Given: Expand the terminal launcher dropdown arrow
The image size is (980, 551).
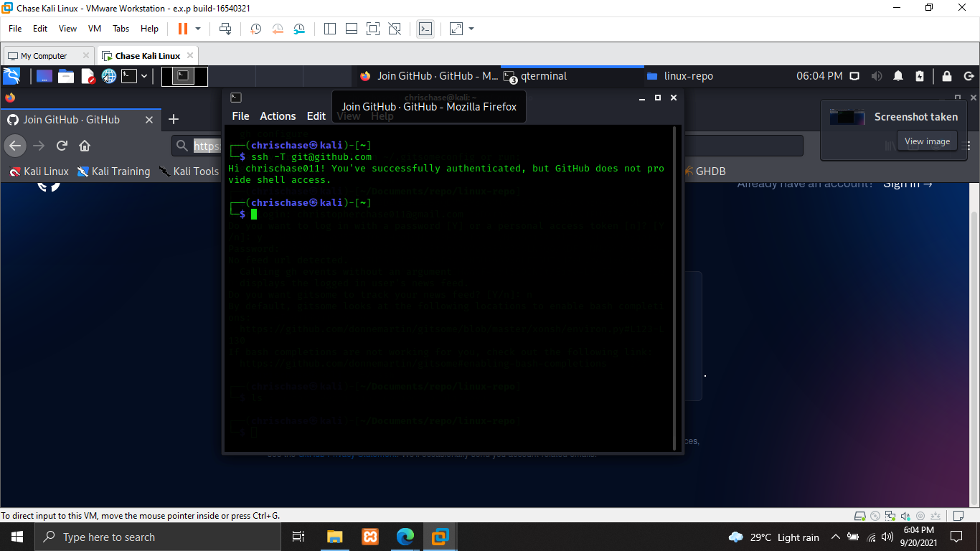Looking at the screenshot, I should click(x=144, y=76).
